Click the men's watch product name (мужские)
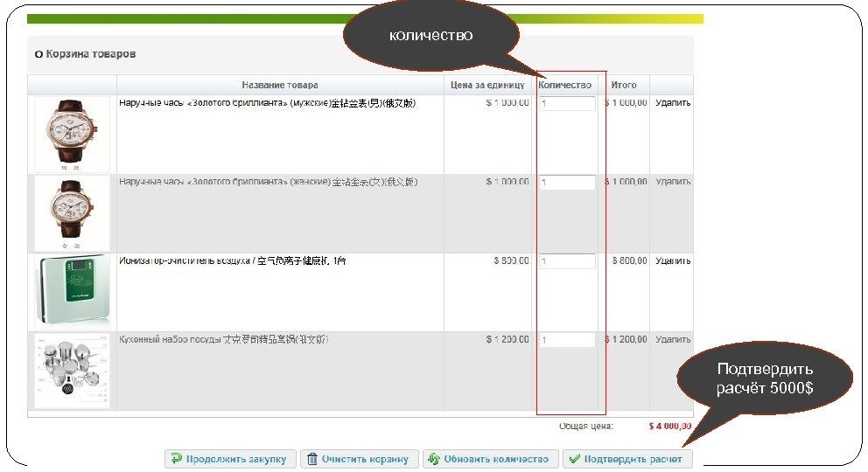The width and height of the screenshot is (868, 472). [267, 103]
